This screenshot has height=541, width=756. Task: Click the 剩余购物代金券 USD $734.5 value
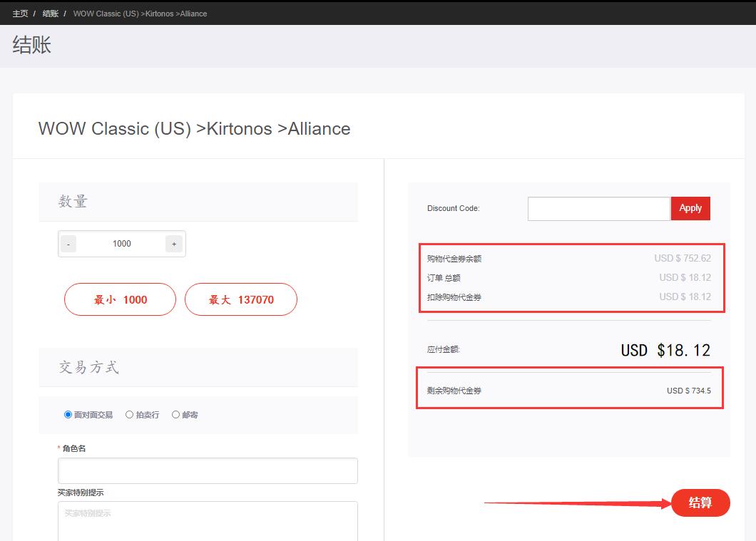(688, 391)
